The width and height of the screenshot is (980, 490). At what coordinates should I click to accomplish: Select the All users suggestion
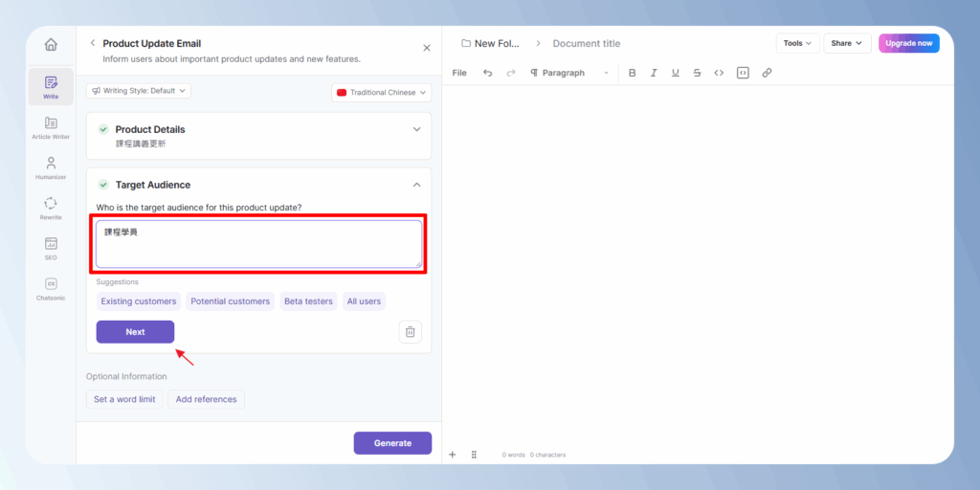tap(364, 301)
